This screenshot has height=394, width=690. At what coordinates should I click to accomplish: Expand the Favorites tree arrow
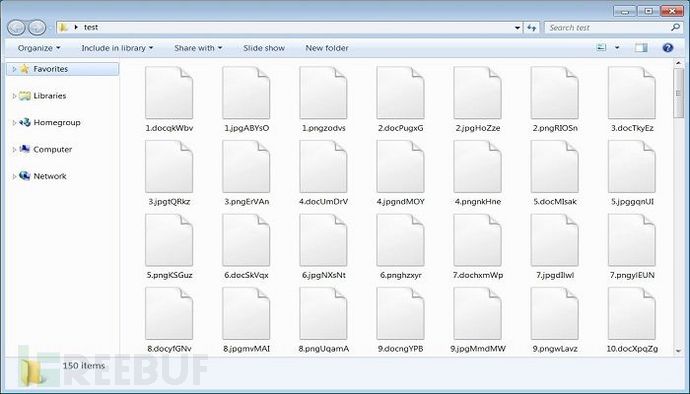click(14, 69)
